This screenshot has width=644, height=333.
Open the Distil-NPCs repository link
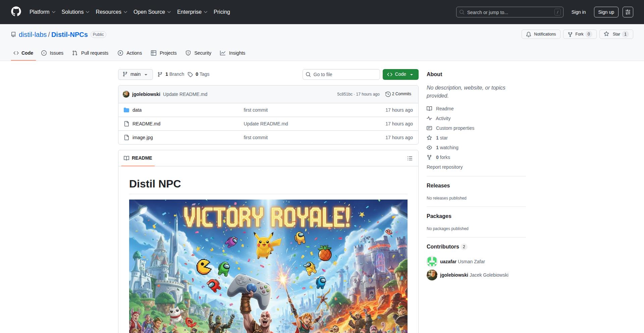coord(69,35)
